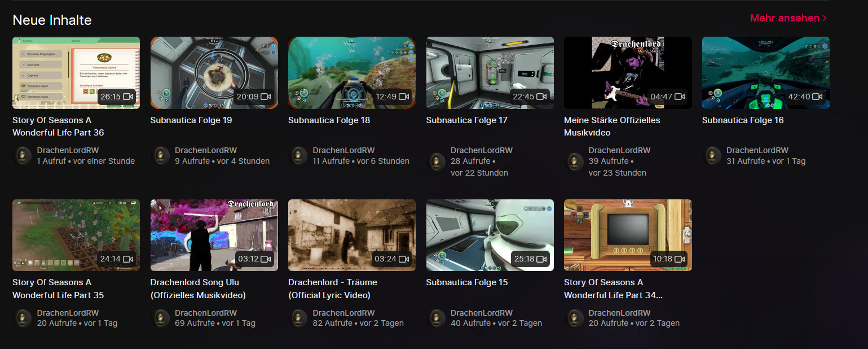Play the Subnautica Folge 19 thumbnail
Viewport: 868px width, 349px height.
coord(214,73)
